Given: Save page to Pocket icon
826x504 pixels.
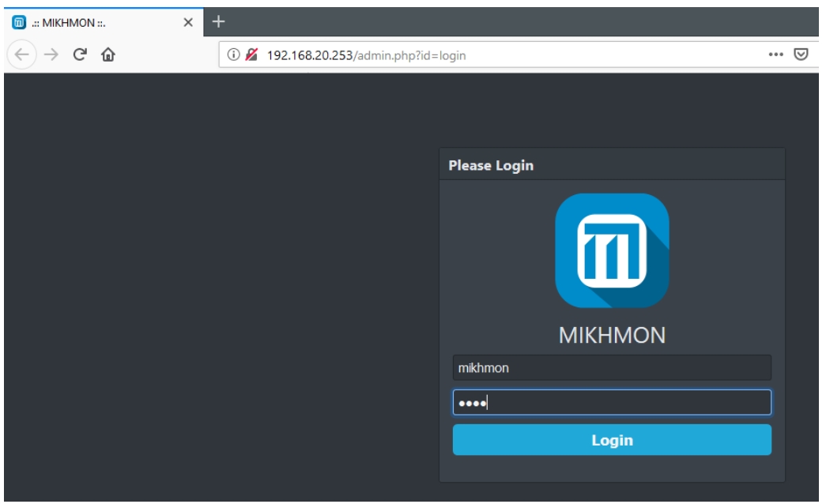Looking at the screenshot, I should click(x=801, y=55).
